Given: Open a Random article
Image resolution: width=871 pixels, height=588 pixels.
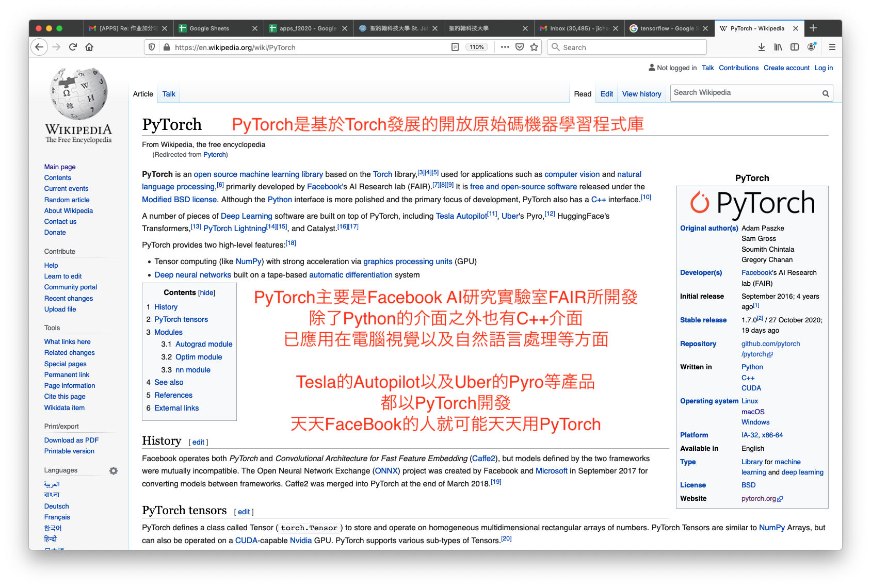Looking at the screenshot, I should pos(67,200).
